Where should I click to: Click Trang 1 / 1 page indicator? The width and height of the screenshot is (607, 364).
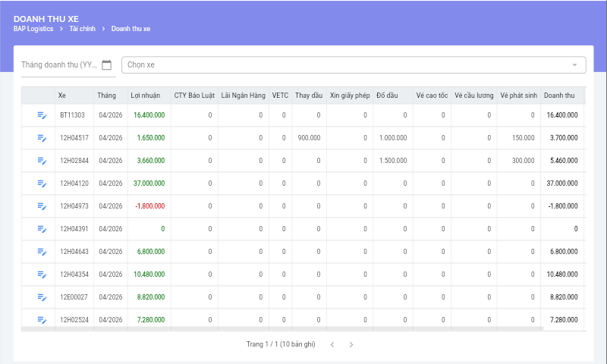[281, 344]
